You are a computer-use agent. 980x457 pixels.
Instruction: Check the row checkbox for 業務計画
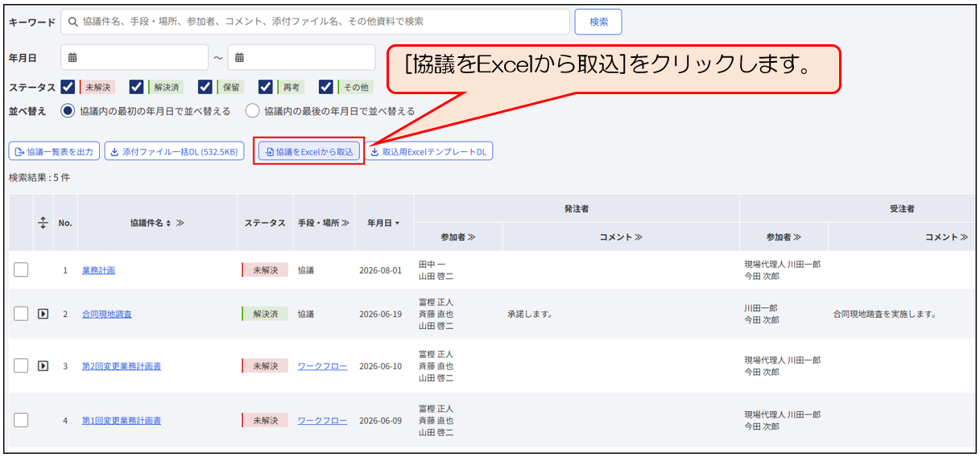(21, 270)
